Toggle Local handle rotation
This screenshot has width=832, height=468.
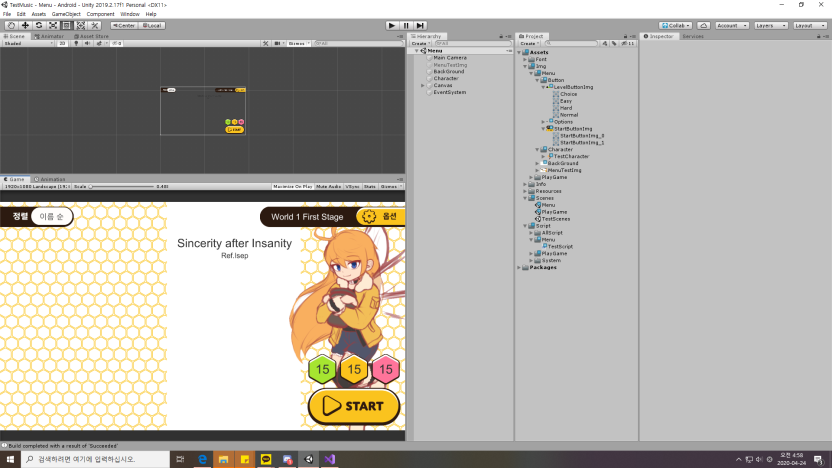152,25
